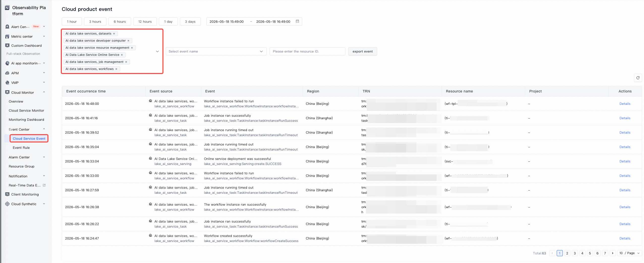Click the AI app monitoring icon
The image size is (644, 263).
7,63
